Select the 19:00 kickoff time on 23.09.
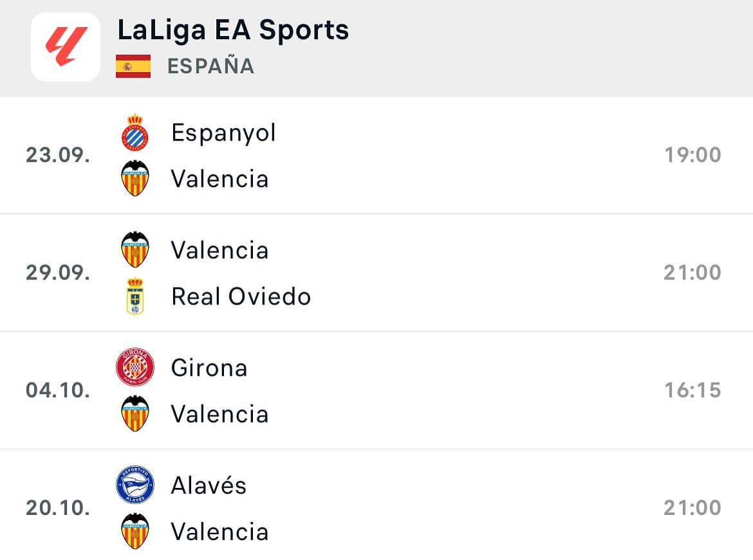753x560 pixels. (693, 155)
